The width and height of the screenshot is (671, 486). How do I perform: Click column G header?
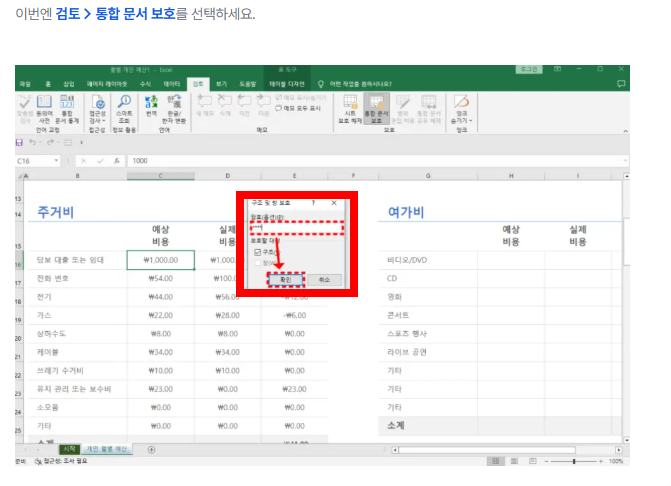point(428,176)
